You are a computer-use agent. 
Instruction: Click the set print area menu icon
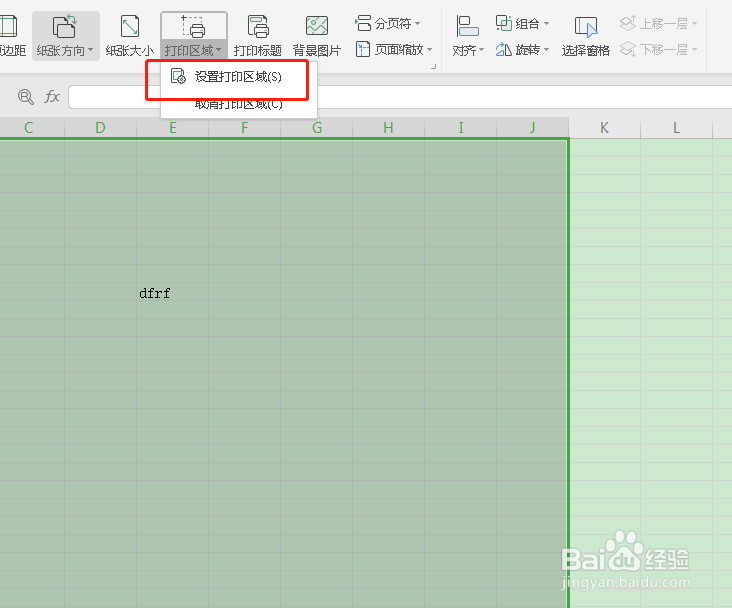[x=178, y=76]
